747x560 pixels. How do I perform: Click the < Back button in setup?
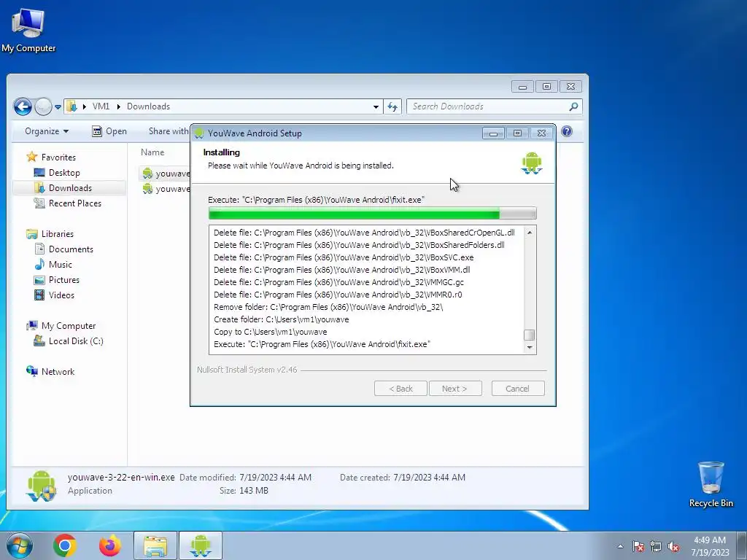(x=400, y=389)
